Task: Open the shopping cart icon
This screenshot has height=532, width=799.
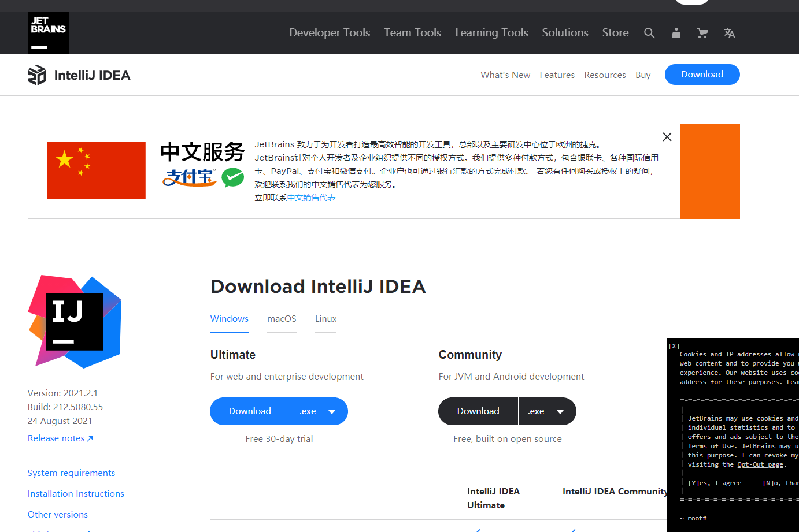Action: click(702, 33)
